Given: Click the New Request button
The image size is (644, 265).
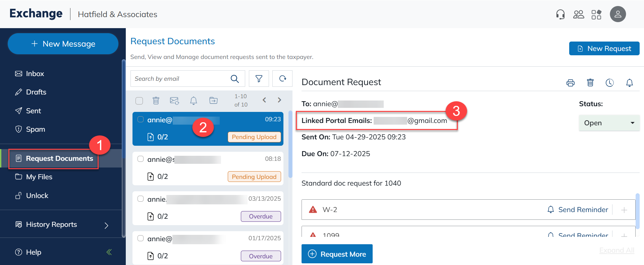Looking at the screenshot, I should click(604, 49).
